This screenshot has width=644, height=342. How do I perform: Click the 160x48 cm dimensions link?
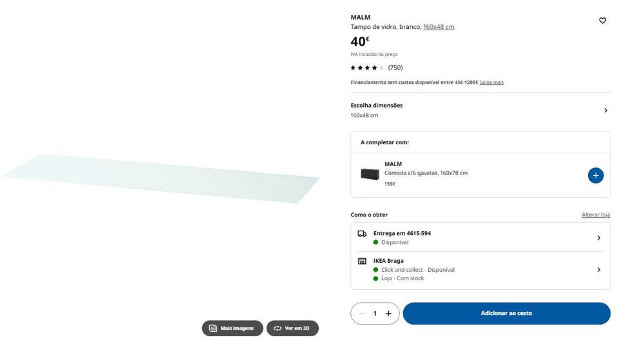pos(439,27)
